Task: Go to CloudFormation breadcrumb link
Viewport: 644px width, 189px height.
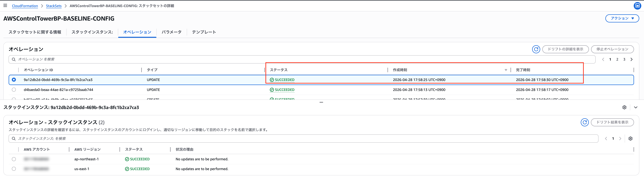Action: click(x=25, y=6)
